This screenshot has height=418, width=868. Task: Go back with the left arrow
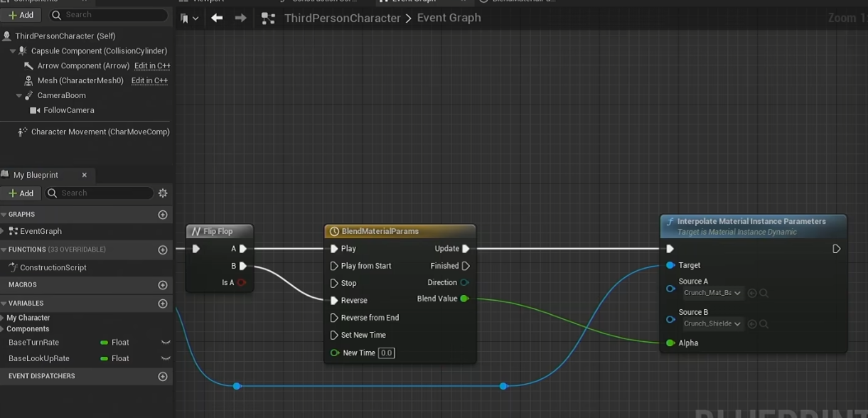pos(217,18)
